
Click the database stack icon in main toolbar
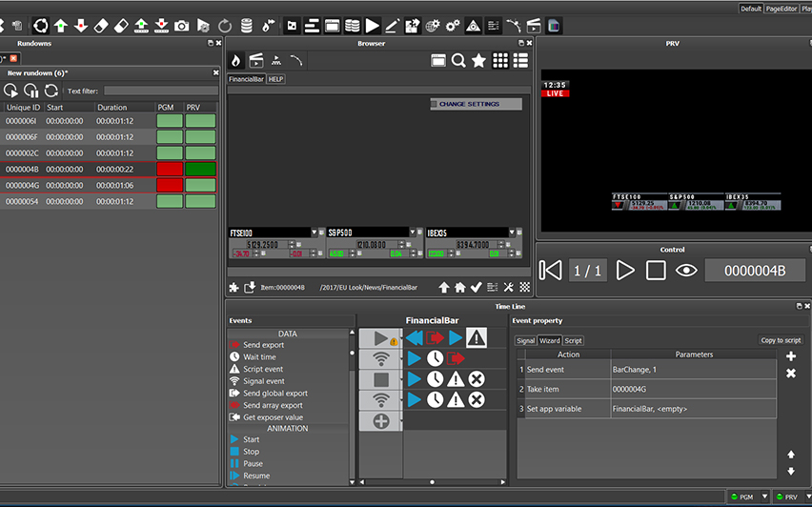[x=247, y=26]
